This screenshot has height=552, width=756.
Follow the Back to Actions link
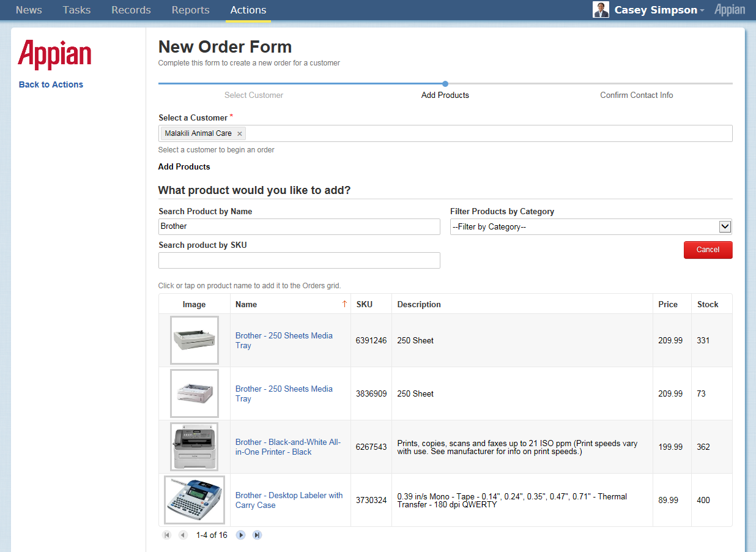[x=51, y=84]
